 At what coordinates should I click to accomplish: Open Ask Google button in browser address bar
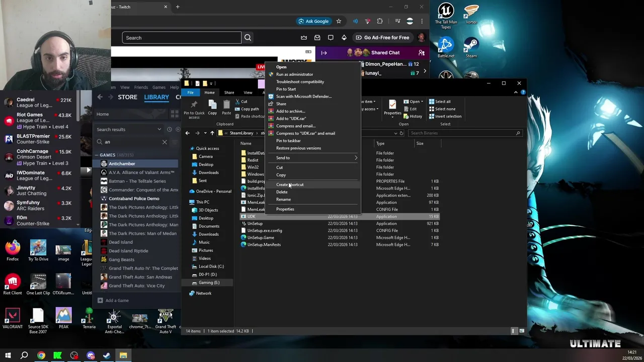click(313, 21)
